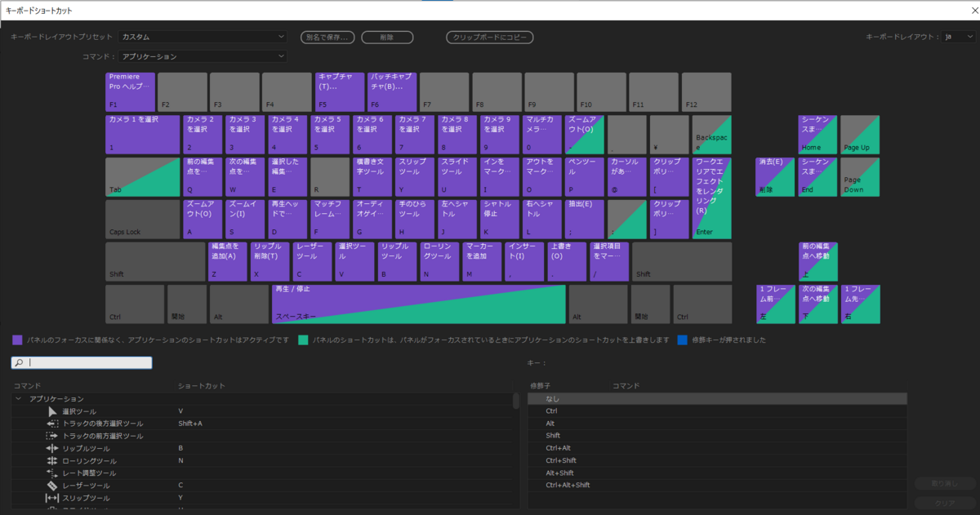This screenshot has width=980, height=515.
Task: Click the P key labeled ペンツール
Action: coord(585,176)
